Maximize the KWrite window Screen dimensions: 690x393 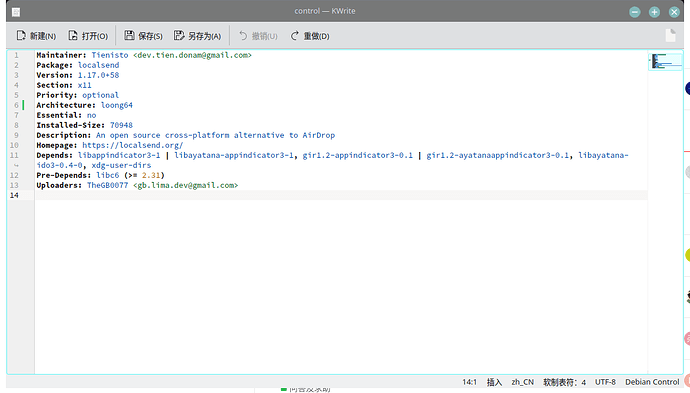tap(654, 12)
